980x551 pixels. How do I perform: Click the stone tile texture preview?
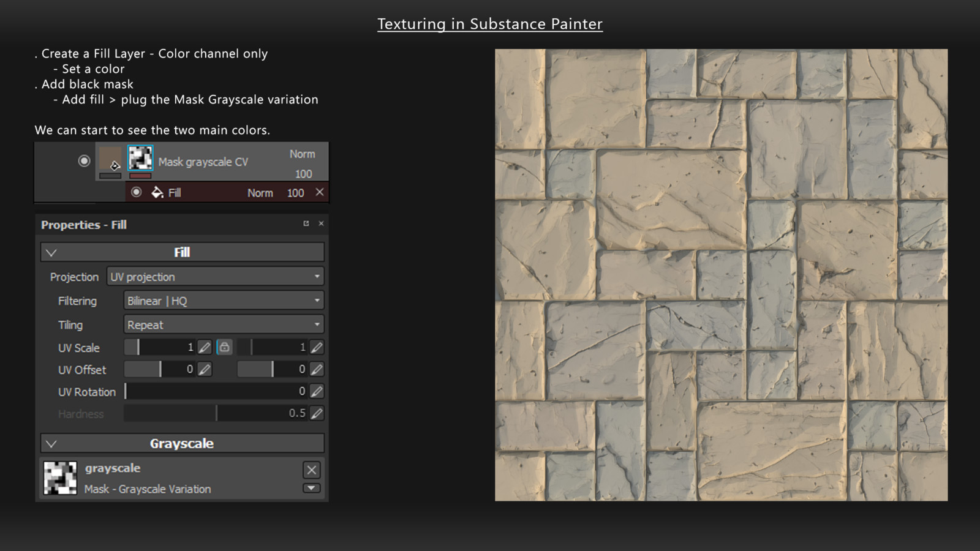coord(722,275)
